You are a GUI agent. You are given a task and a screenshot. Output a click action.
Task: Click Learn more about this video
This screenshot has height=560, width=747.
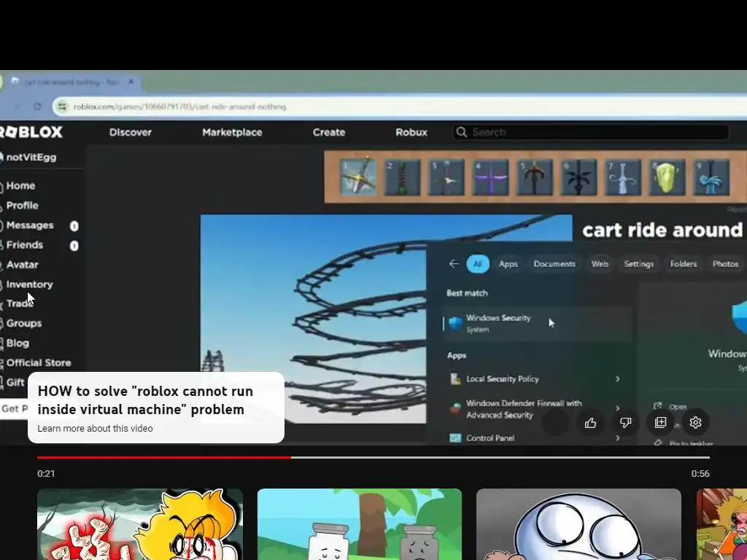pyautogui.click(x=96, y=428)
